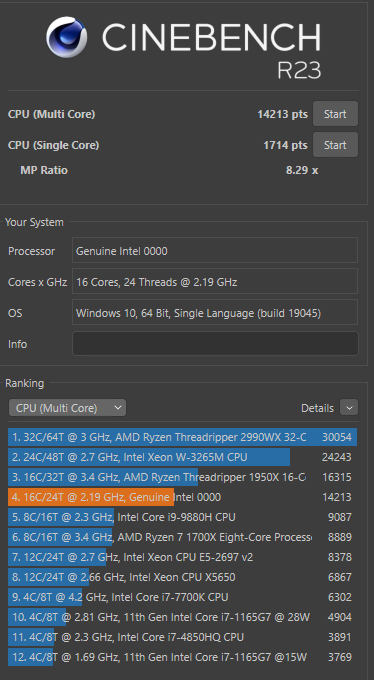Select the Threadripper 1950X ranking row
This screenshot has height=680, width=374.
pos(183,477)
